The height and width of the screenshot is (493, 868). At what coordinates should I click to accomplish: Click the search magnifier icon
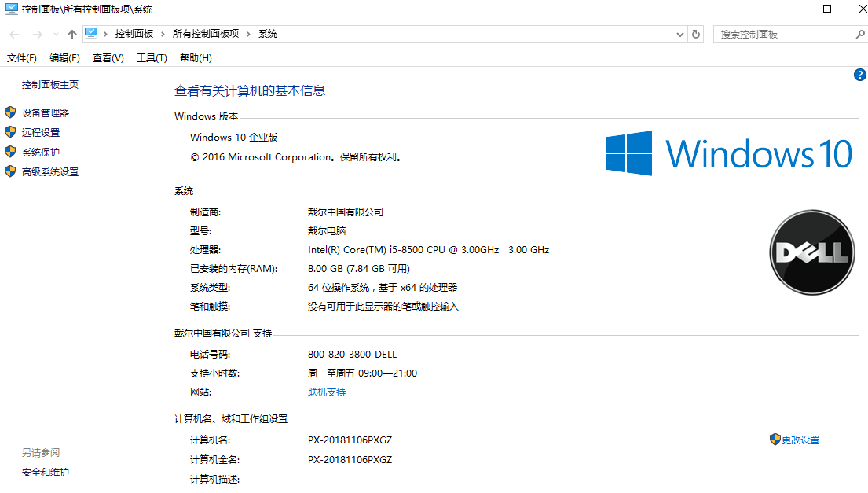point(861,34)
